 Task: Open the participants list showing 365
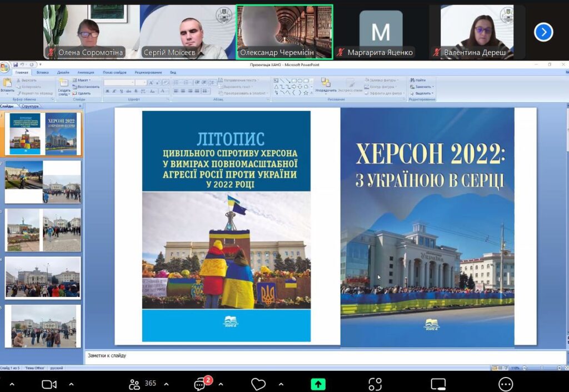(143, 384)
